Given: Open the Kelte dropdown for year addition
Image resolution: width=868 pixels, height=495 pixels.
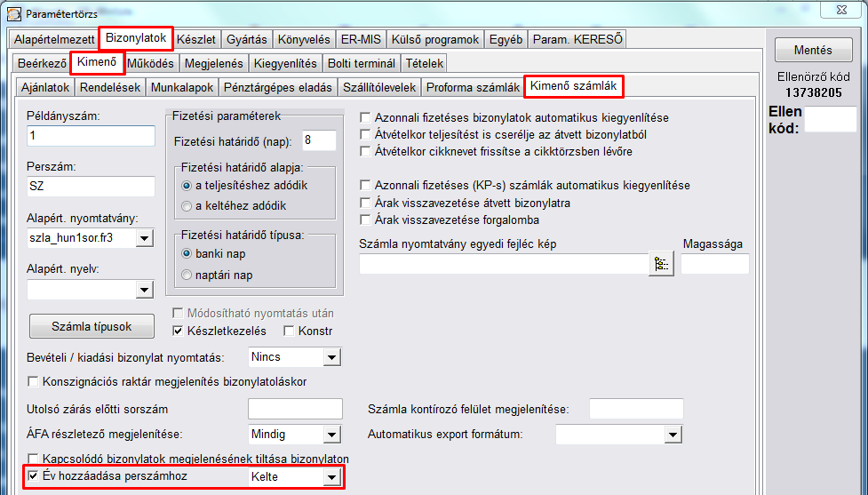Looking at the screenshot, I should 331,476.
